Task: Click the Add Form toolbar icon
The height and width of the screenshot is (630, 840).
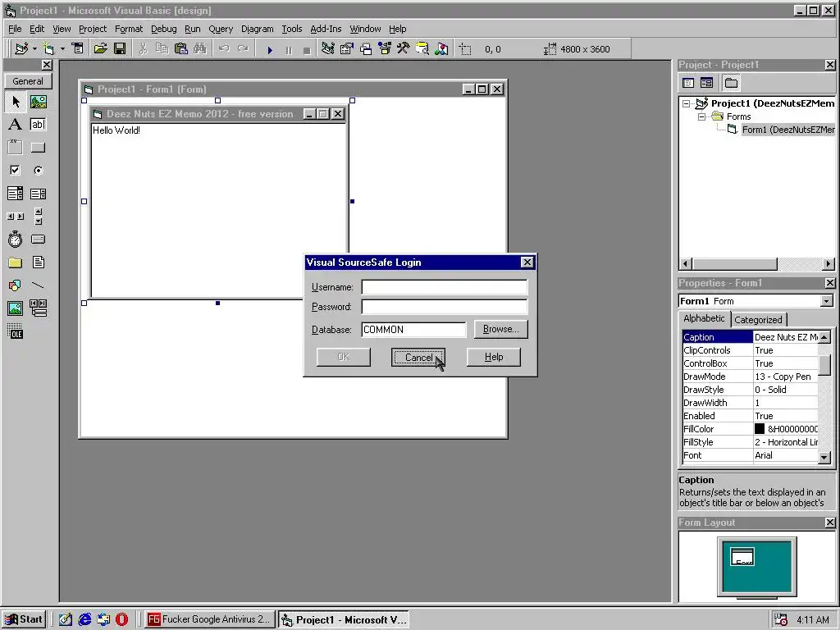Action: tap(48, 48)
